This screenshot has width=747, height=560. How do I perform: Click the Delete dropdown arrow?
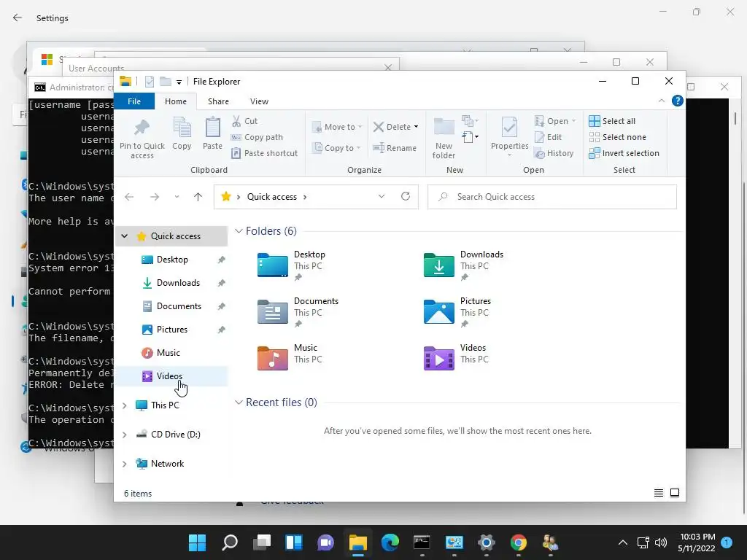(x=416, y=127)
